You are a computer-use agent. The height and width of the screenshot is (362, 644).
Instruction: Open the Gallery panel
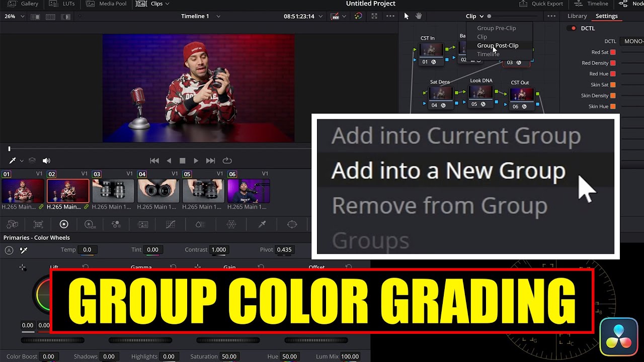23,4
